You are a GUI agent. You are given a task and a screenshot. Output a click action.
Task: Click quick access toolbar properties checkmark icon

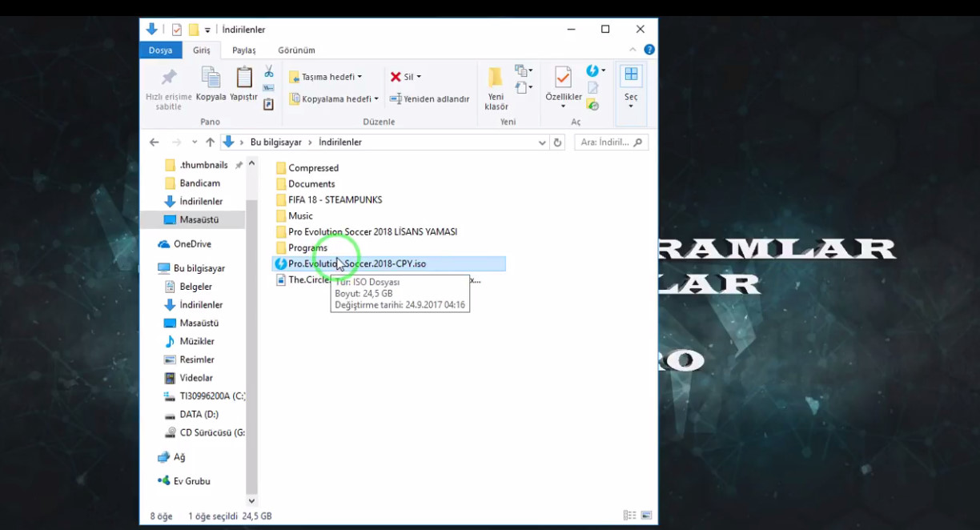tap(176, 30)
